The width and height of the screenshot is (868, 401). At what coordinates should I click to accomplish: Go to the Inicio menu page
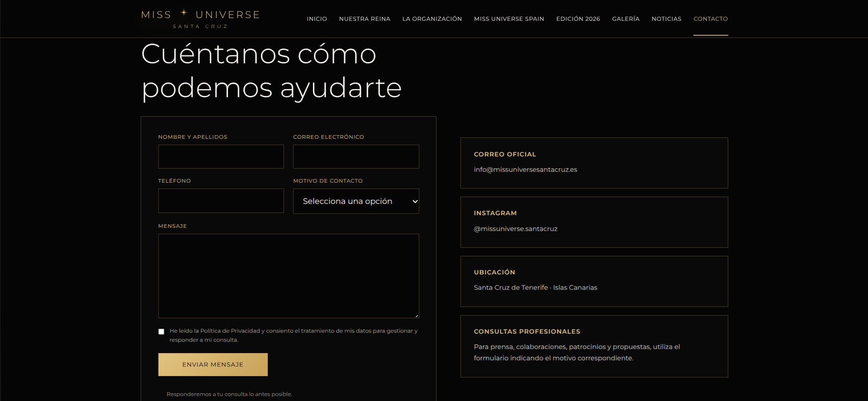[x=317, y=19]
